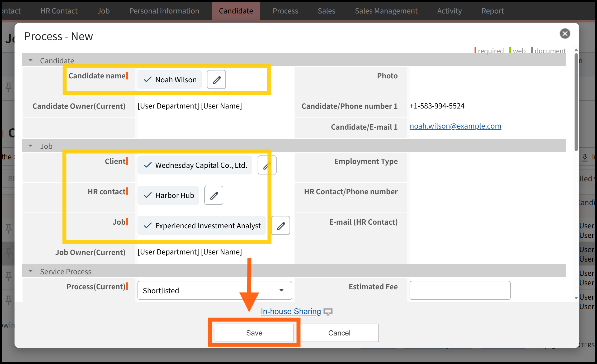The height and width of the screenshot is (364, 597).
Task: Edit the Candidate name with pencil icon
Action: tap(216, 79)
